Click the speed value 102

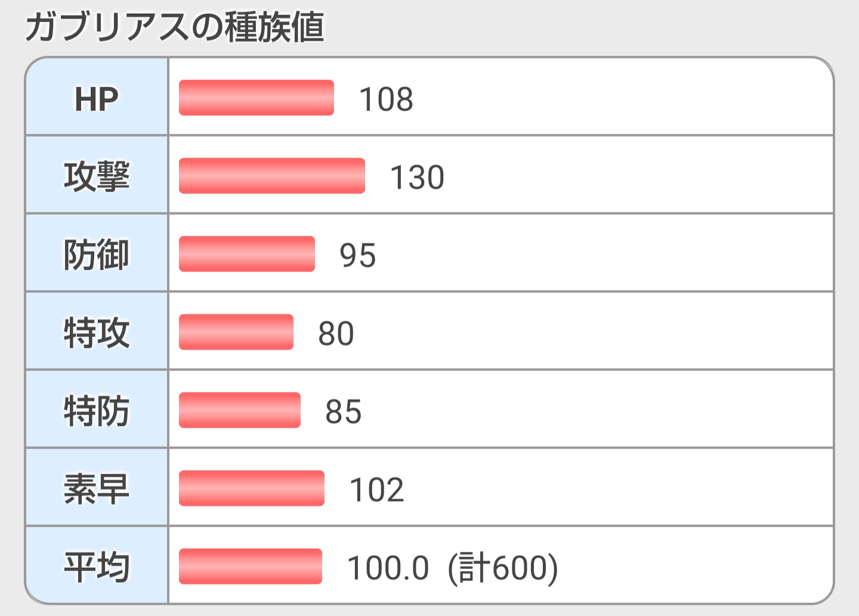[376, 490]
